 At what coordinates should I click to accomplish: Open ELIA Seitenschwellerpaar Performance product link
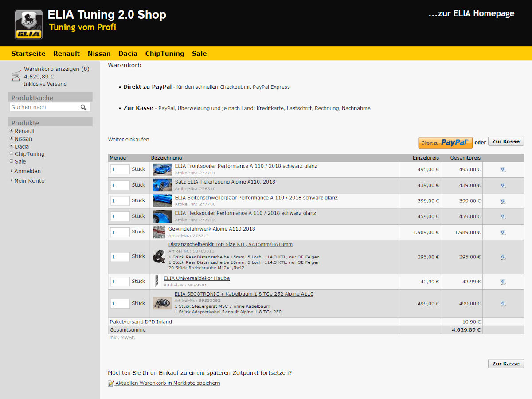pos(256,198)
